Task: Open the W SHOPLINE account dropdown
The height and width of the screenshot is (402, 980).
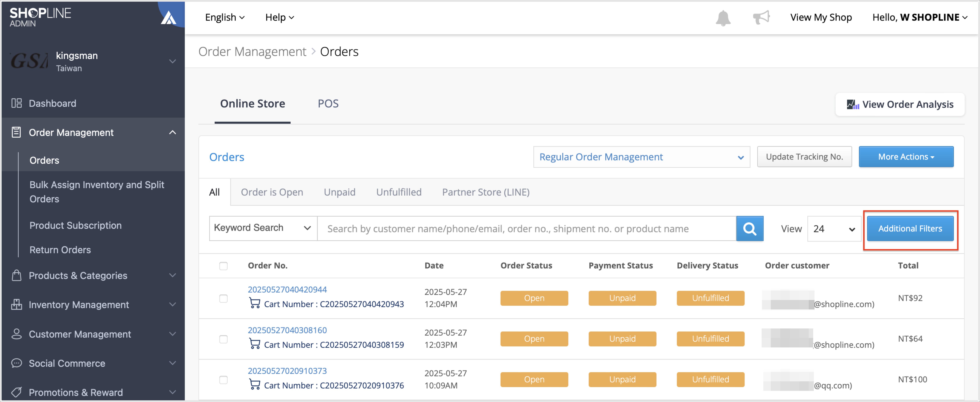Action: pyautogui.click(x=920, y=17)
